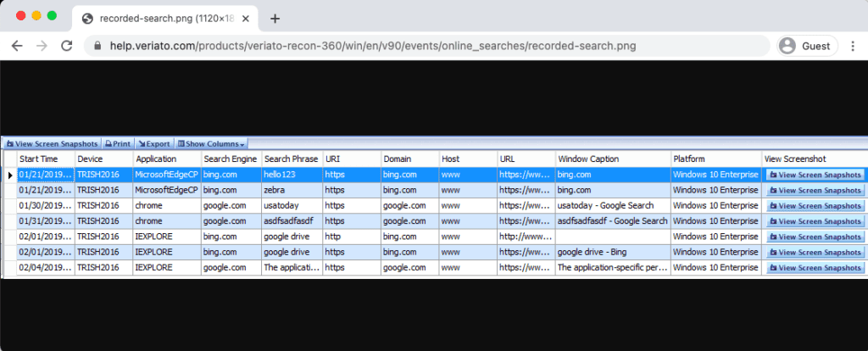
Task: Click View Screen Snapshots toolbar button
Action: [52, 144]
